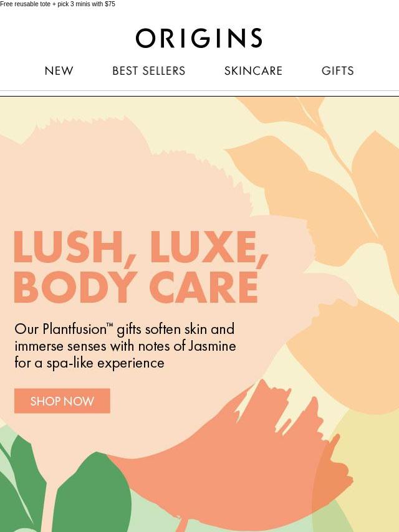Click the '$75' amount in preheader

click(110, 4)
